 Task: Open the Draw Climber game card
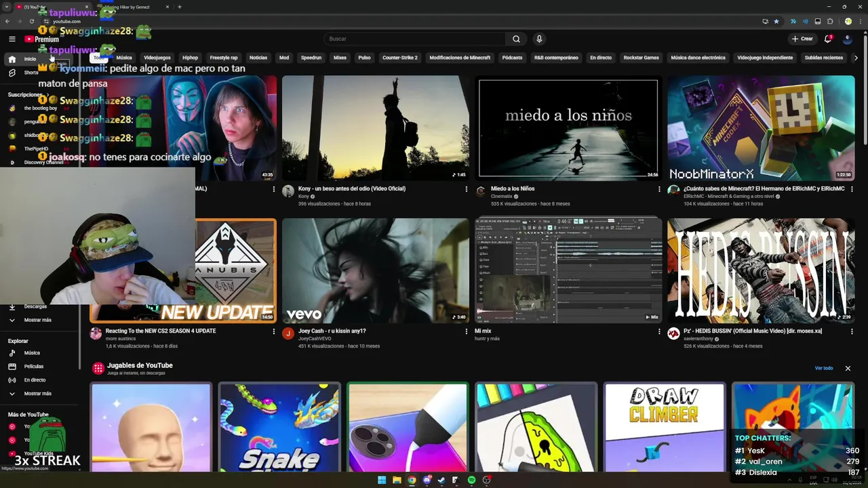(665, 428)
